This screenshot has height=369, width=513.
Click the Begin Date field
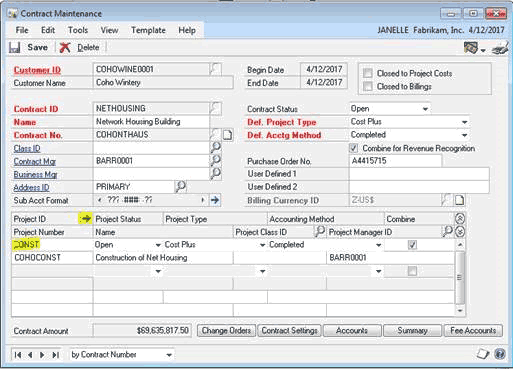(x=324, y=69)
